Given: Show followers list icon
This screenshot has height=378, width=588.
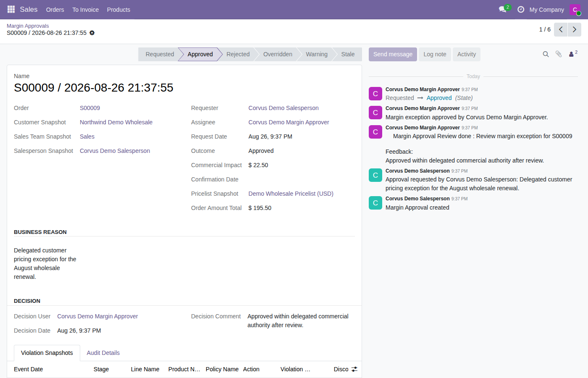Looking at the screenshot, I should [x=573, y=54].
